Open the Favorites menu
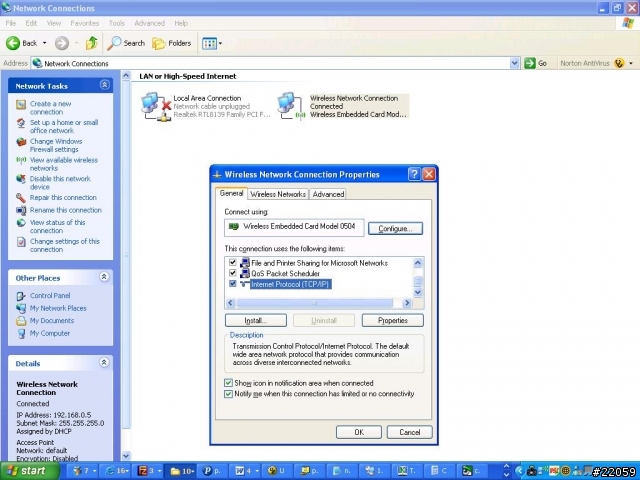 click(x=84, y=23)
